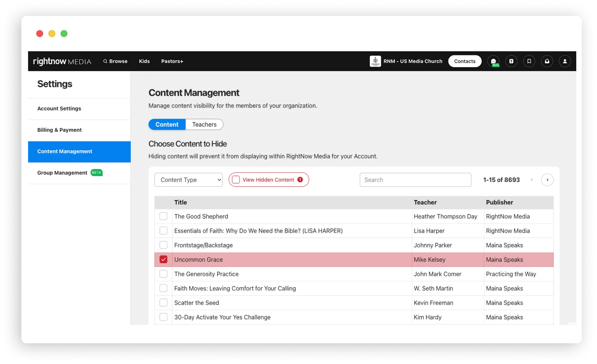Click teacher 'Lisa Harper'

coord(429,231)
